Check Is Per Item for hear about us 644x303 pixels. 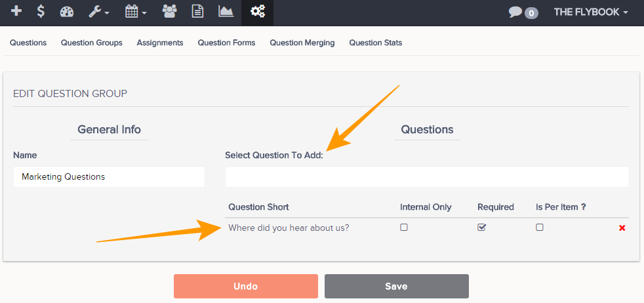click(x=540, y=228)
